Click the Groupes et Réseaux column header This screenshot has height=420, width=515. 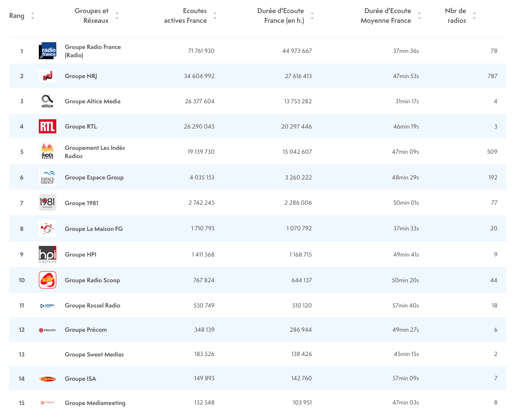(x=91, y=16)
